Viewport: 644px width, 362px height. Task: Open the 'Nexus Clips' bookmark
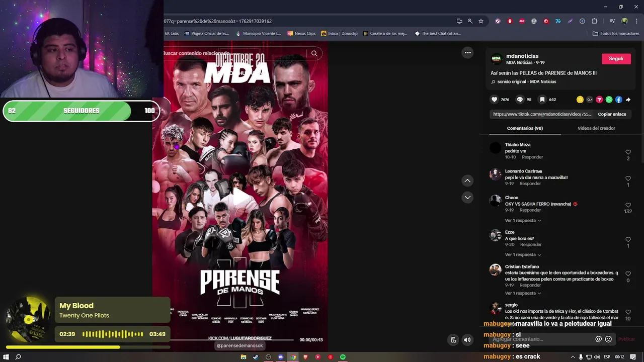pos(301,34)
